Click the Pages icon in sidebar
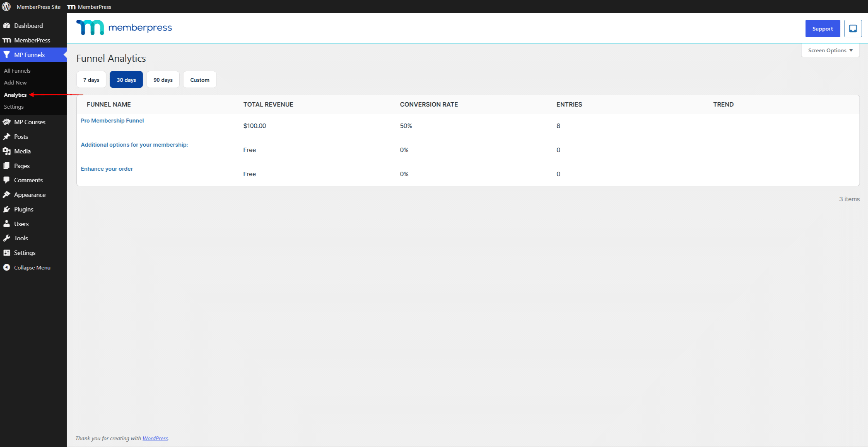Image resolution: width=868 pixels, height=447 pixels. 6,166
